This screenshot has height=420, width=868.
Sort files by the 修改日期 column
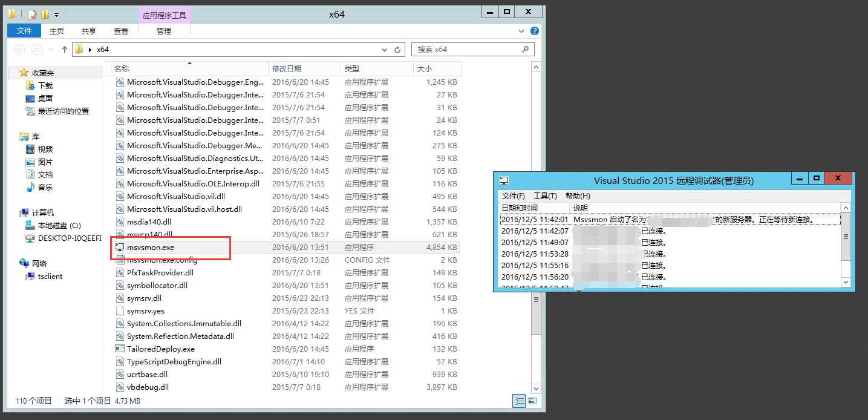304,69
